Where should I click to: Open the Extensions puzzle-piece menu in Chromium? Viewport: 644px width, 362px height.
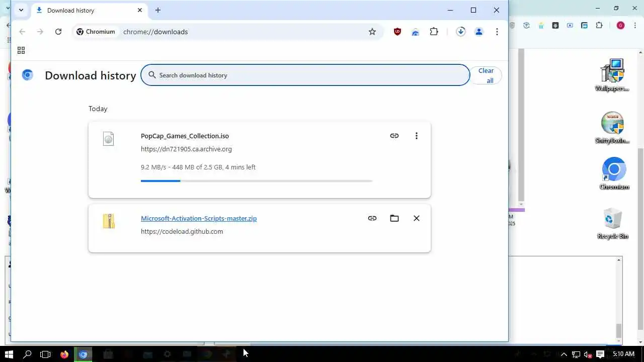tap(434, 32)
